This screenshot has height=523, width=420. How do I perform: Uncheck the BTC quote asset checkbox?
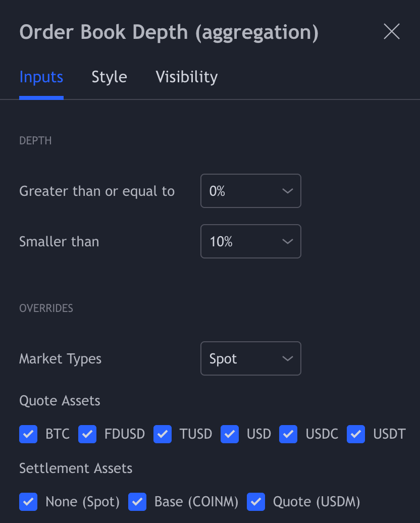(x=28, y=434)
